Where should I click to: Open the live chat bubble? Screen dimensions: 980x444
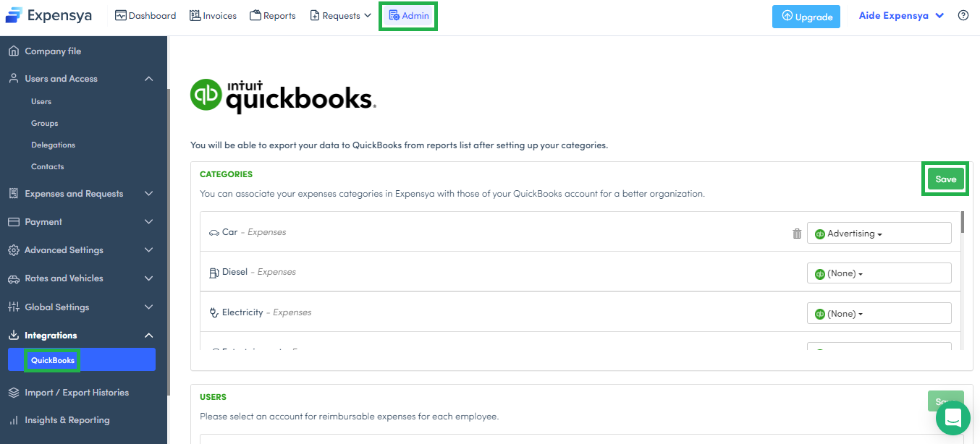click(952, 418)
